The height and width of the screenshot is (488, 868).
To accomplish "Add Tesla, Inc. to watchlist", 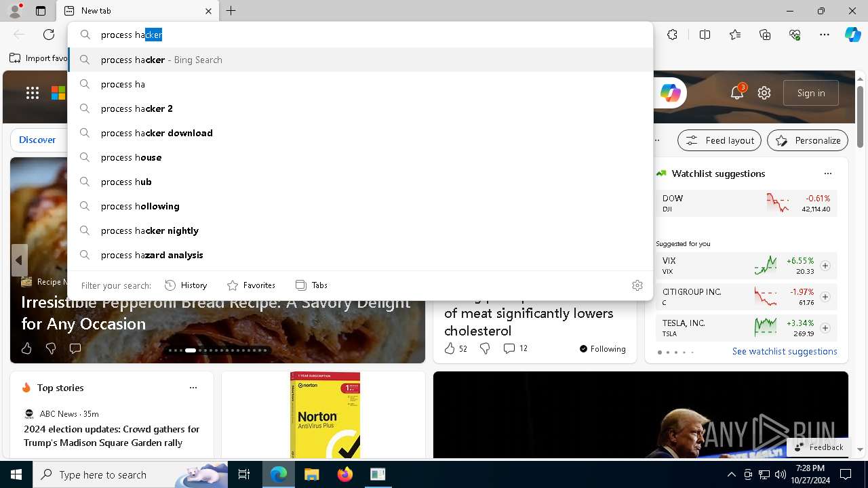I will (825, 328).
